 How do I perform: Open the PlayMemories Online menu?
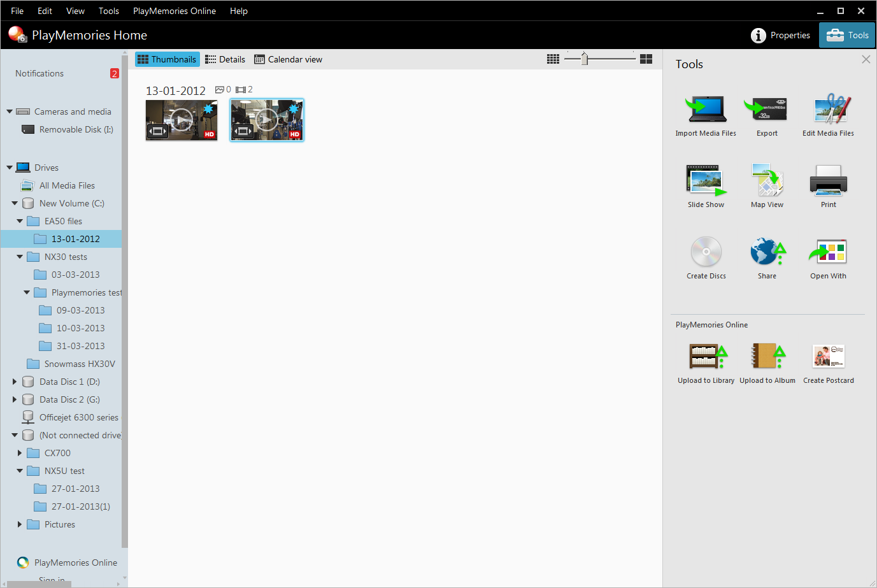tap(175, 11)
